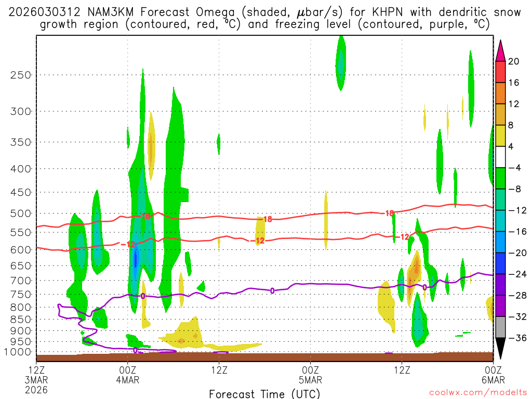Click the 650 pressure level label
532x399 pixels.
point(21,265)
